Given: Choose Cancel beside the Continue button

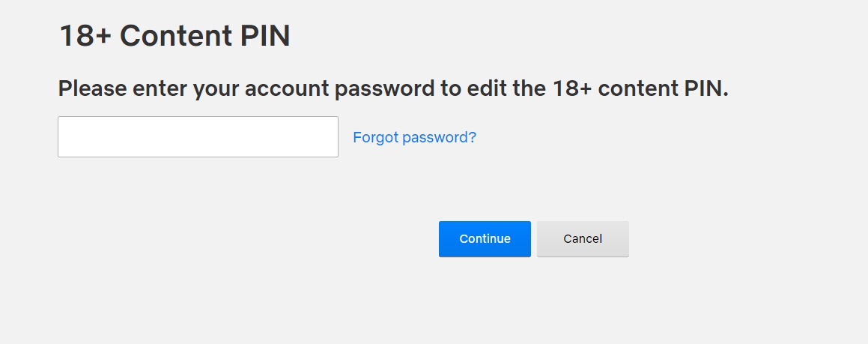Looking at the screenshot, I should click(583, 239).
